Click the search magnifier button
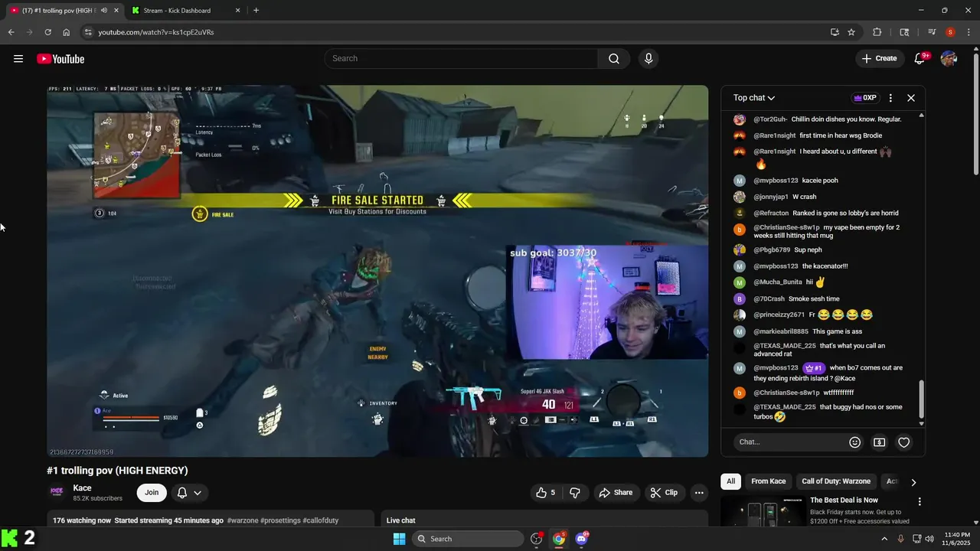Viewport: 980px width, 551px height. pyautogui.click(x=614, y=59)
